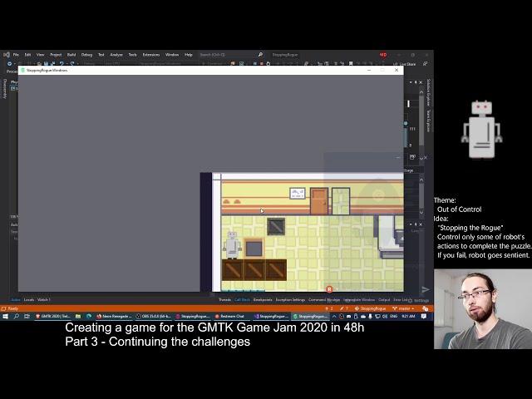Open the Breakpoints tab

point(263,299)
